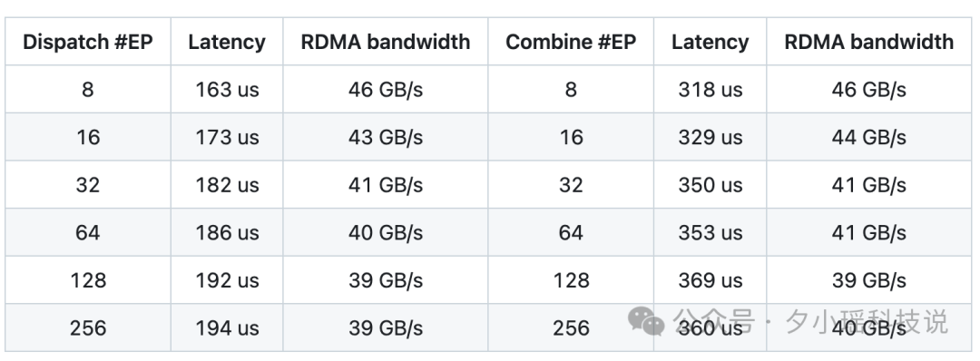Select the 369 us latency cell
The height and width of the screenshot is (361, 980).
(710, 279)
